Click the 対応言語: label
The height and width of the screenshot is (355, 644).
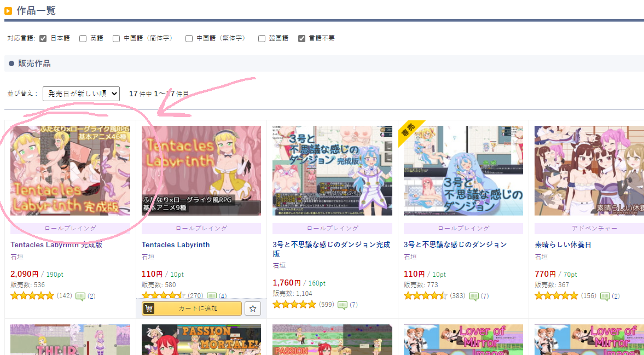21,39
